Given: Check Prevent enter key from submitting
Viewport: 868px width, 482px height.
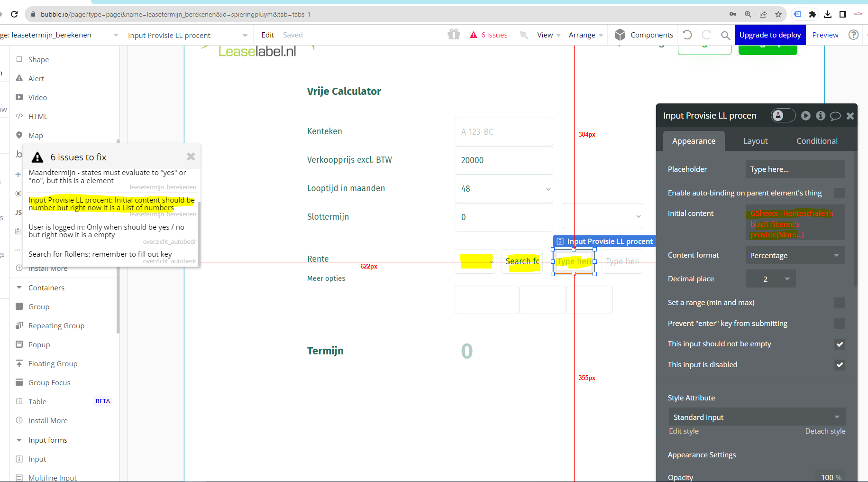Looking at the screenshot, I should point(840,324).
